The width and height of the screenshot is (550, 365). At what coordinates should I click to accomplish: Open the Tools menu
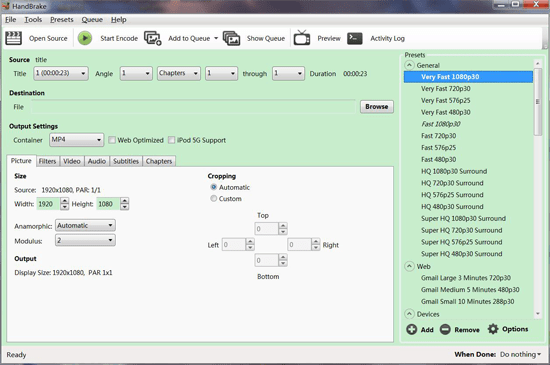(33, 20)
